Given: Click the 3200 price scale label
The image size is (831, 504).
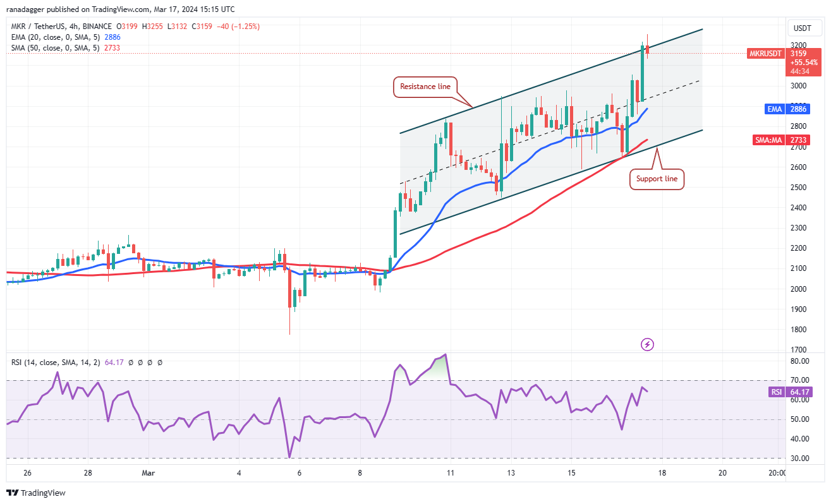Looking at the screenshot, I should pyautogui.click(x=800, y=45).
